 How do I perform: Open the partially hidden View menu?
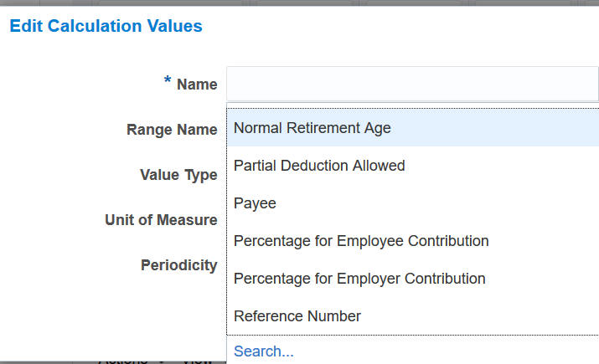[x=198, y=361]
